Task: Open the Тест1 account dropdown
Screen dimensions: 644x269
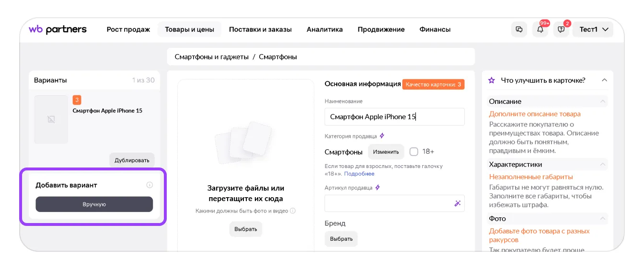Action: point(593,30)
